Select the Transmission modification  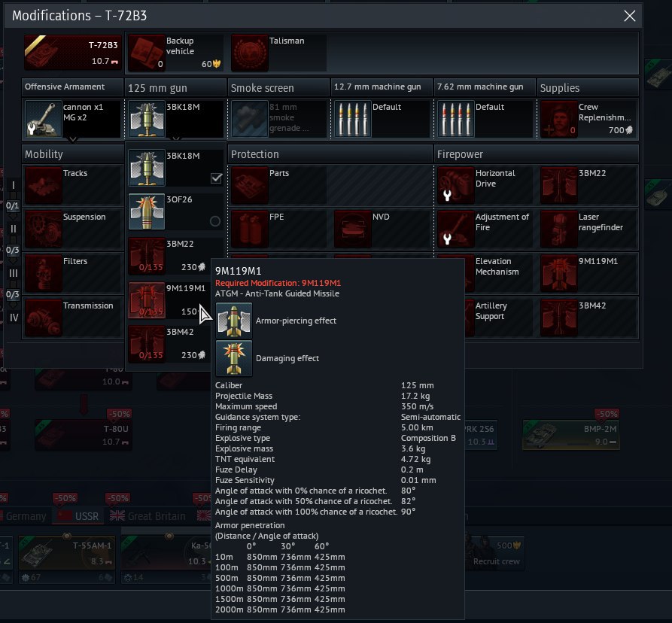pos(72,318)
